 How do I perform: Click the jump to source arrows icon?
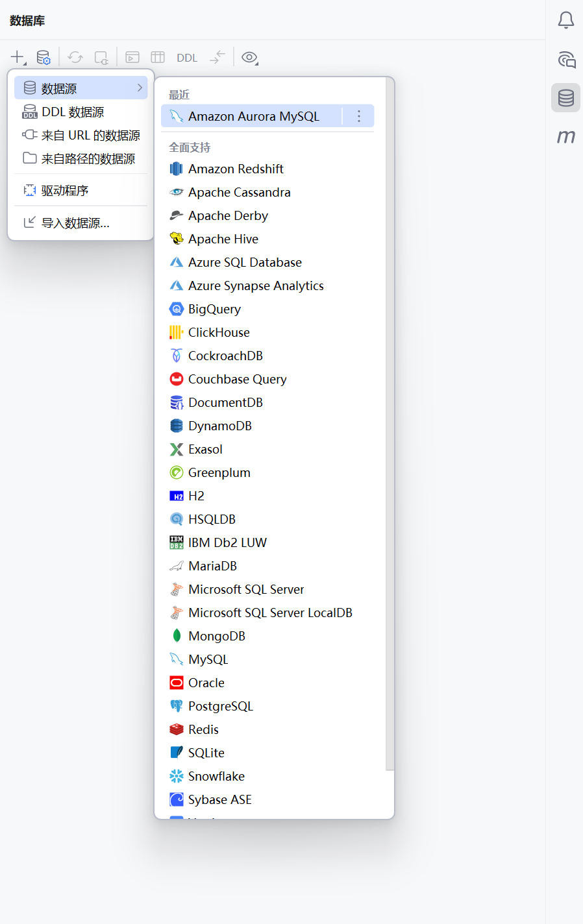pos(217,57)
